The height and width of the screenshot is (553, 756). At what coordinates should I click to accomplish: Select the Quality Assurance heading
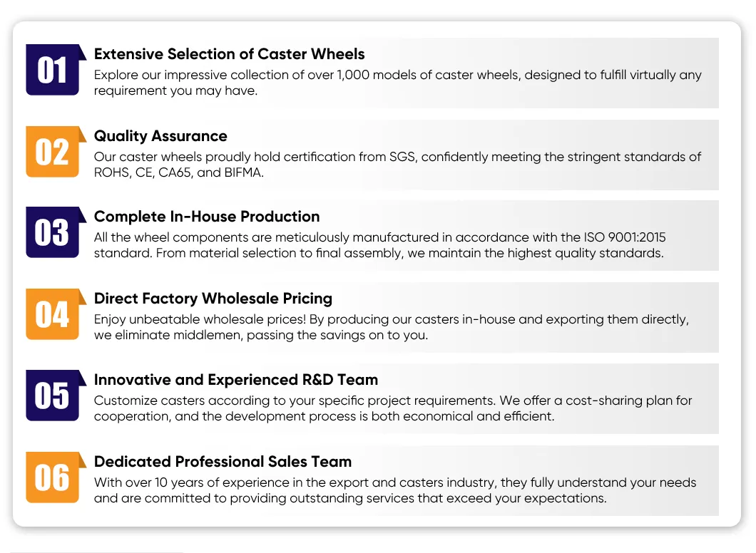[160, 136]
